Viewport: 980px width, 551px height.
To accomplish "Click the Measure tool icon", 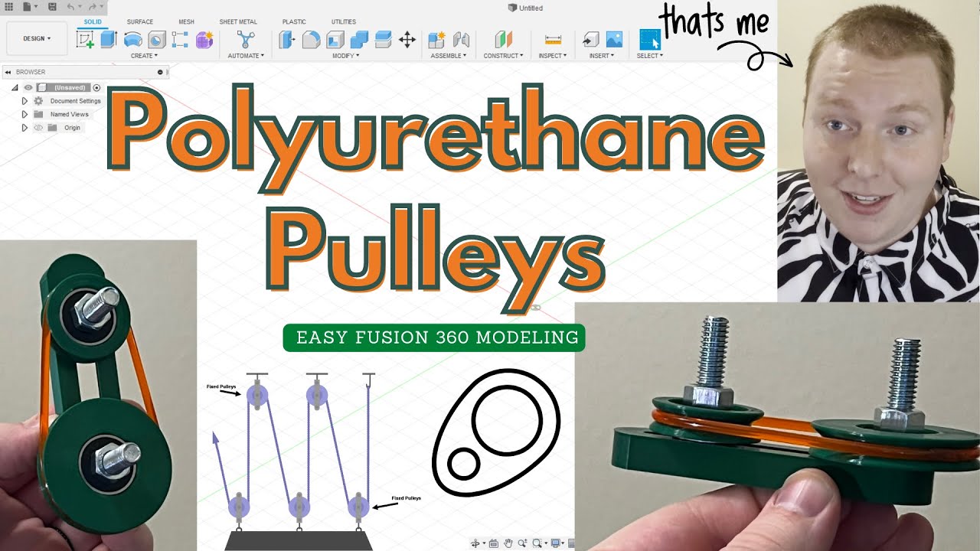I will (x=553, y=40).
